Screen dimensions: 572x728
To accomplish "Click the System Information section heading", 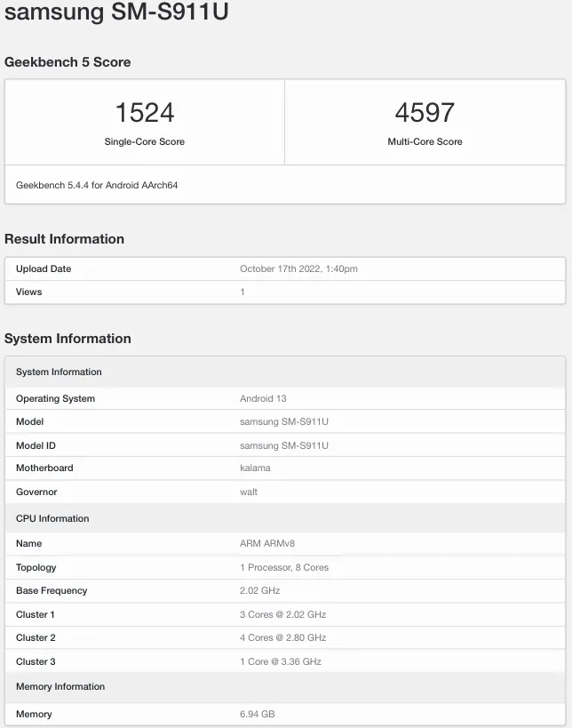I will [68, 339].
